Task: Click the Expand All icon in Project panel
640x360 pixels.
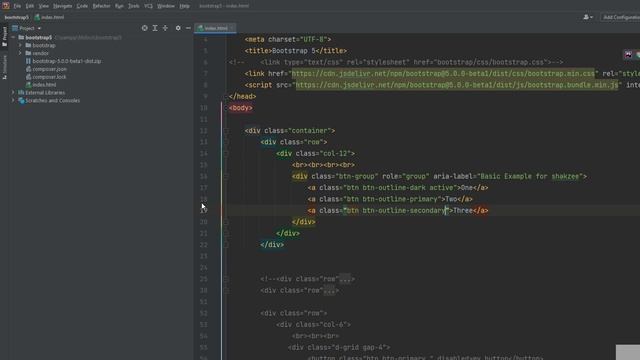Action: pyautogui.click(x=155, y=28)
